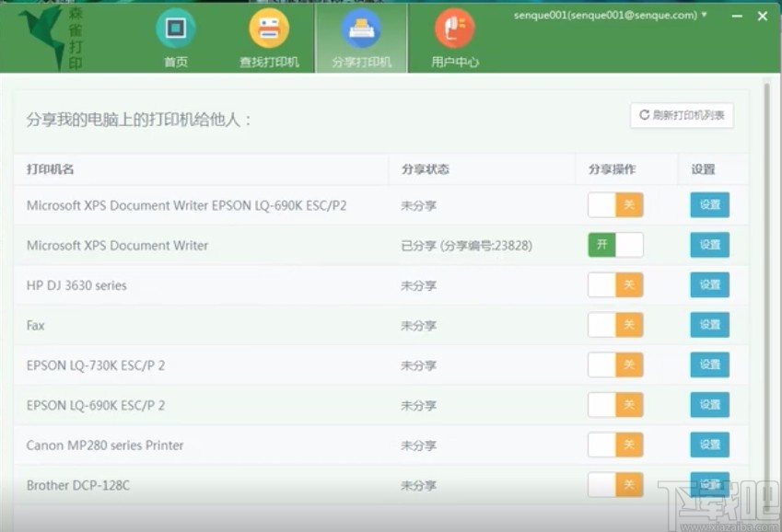Image resolution: width=782 pixels, height=532 pixels.
Task: Click the 查找打印机 search printer icon
Action: [268, 29]
